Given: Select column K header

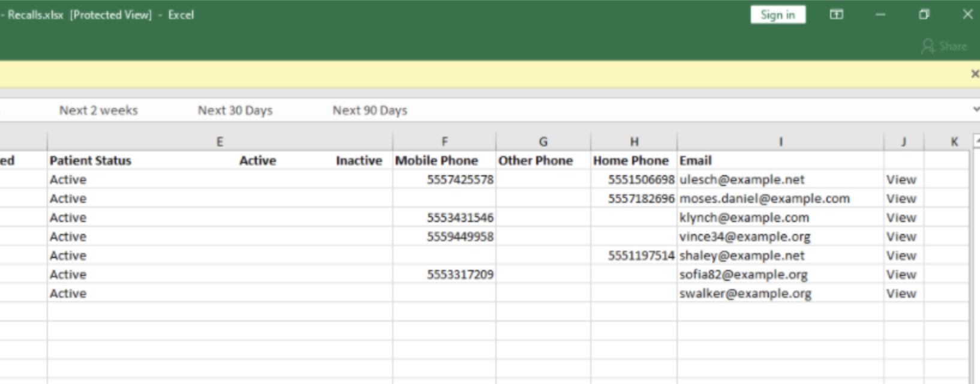Looking at the screenshot, I should [x=954, y=142].
